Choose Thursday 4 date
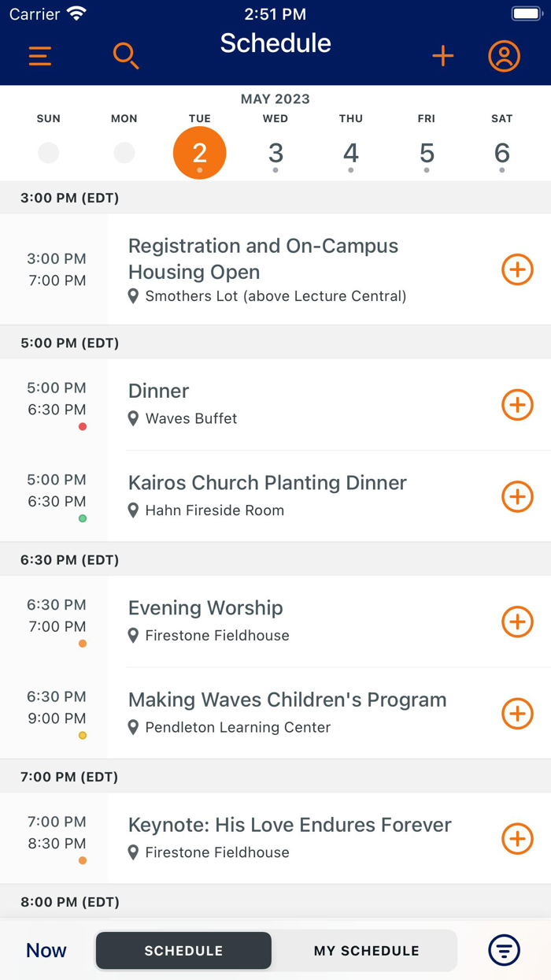Viewport: 551px width, 980px height. pyautogui.click(x=351, y=153)
